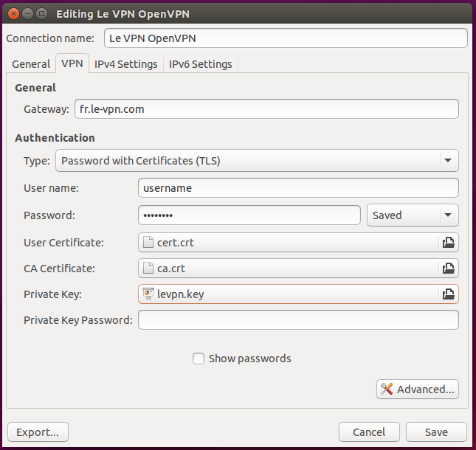The width and height of the screenshot is (476, 450).
Task: Enable Show passwords checkbox
Action: click(199, 359)
